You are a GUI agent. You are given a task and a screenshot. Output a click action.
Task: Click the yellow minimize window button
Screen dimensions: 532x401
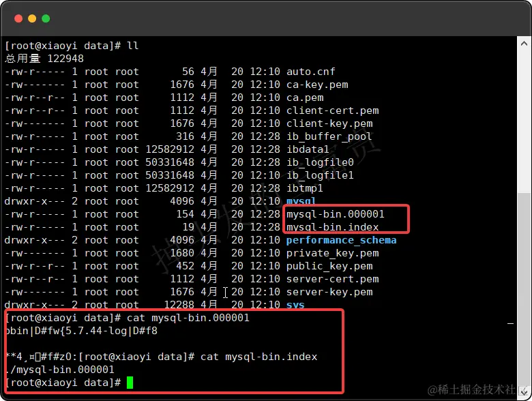[32, 18]
